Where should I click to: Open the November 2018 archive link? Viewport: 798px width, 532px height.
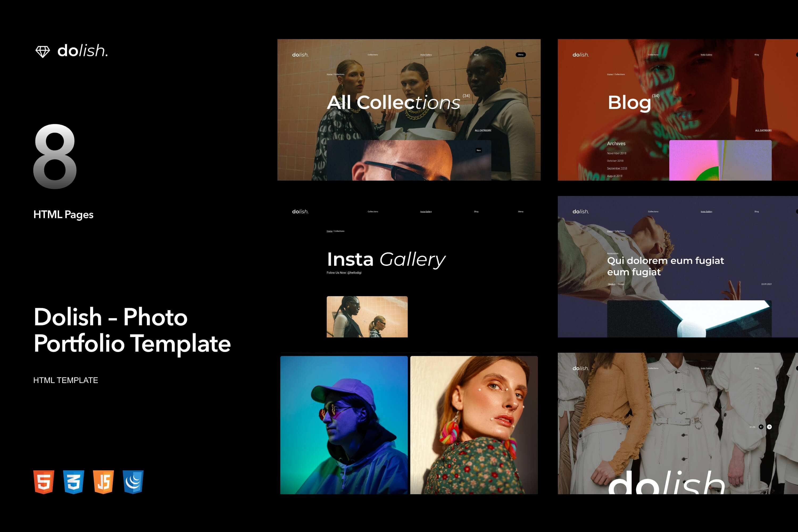[617, 153]
